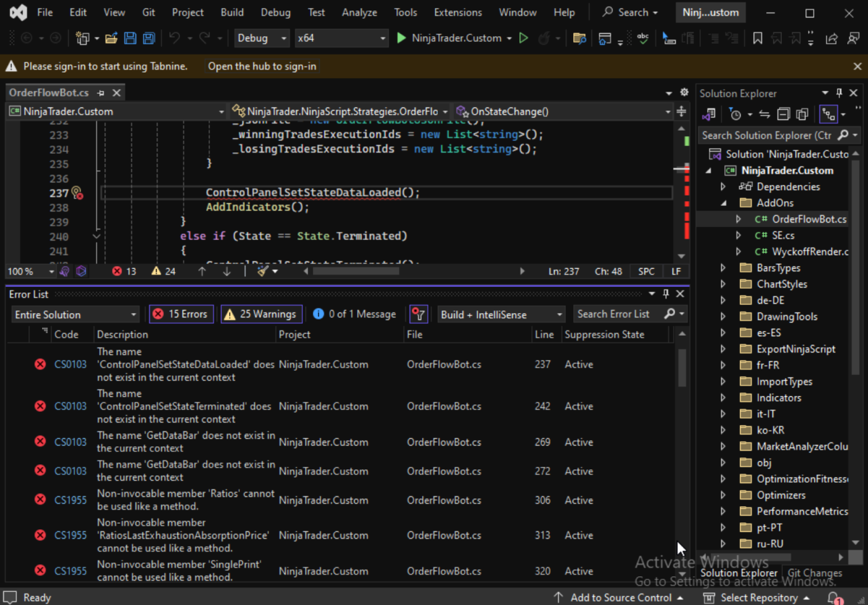
Task: Start debugging NinjaTrader.Custom with green play
Action: pyautogui.click(x=402, y=38)
